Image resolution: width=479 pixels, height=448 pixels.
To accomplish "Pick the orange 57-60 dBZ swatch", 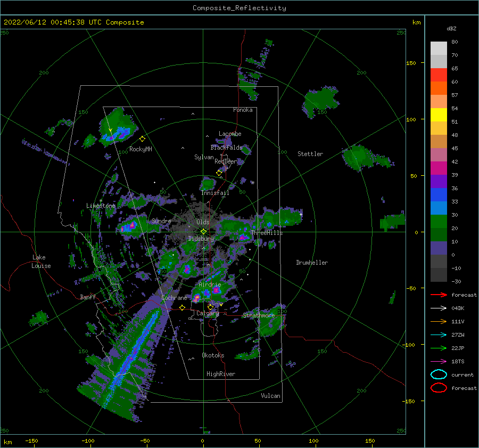I will click(439, 88).
